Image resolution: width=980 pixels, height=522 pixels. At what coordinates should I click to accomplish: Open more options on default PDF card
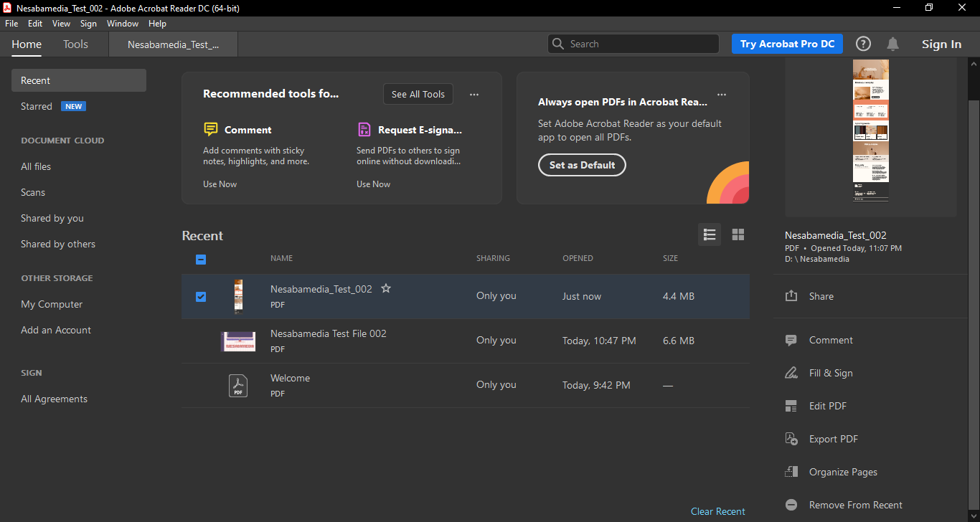pyautogui.click(x=722, y=94)
